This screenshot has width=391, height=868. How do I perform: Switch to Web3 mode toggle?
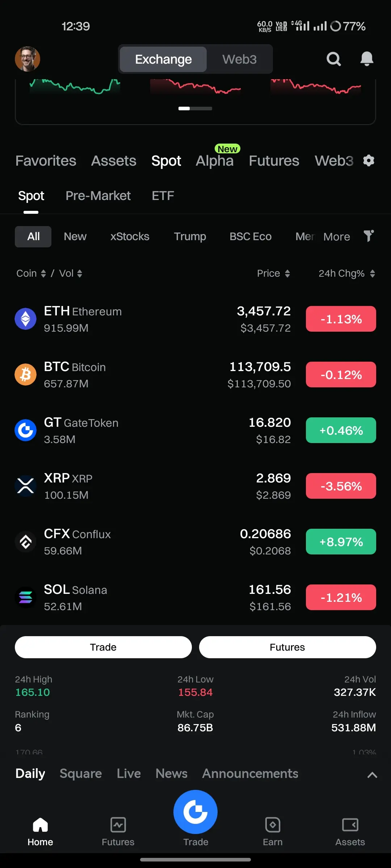pyautogui.click(x=239, y=59)
